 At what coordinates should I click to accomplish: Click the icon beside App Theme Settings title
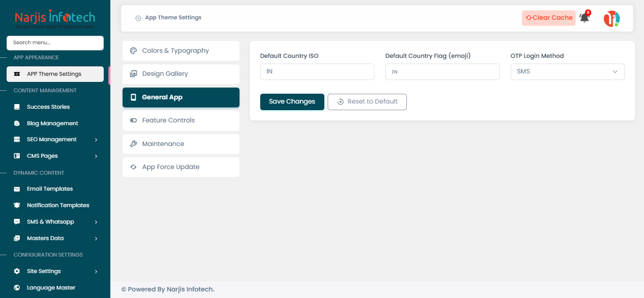click(x=138, y=18)
